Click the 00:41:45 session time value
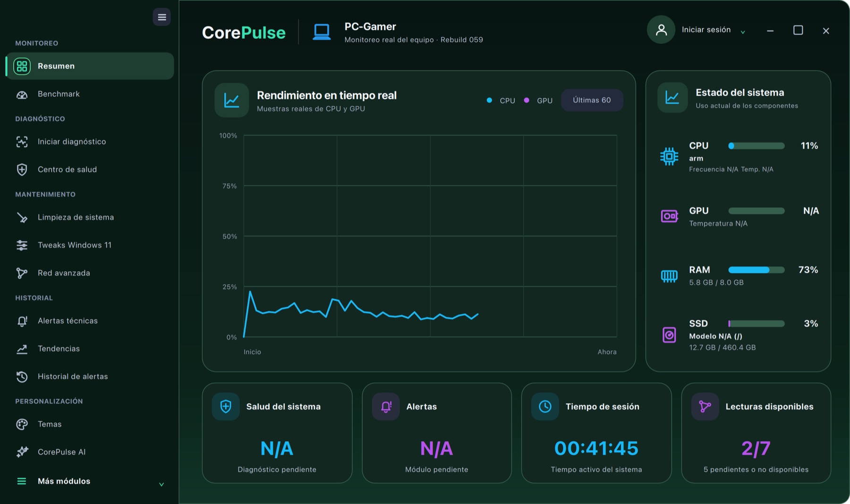The width and height of the screenshot is (850, 504). point(596,448)
